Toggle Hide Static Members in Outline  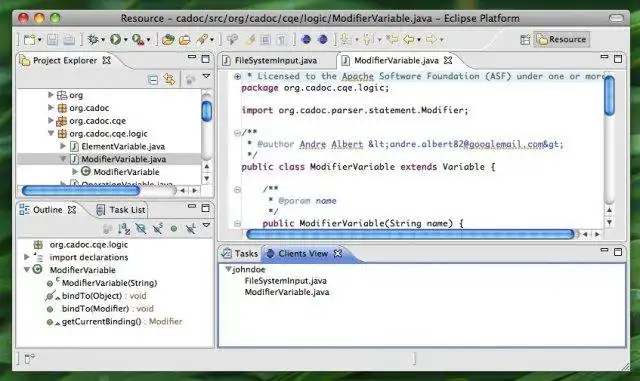158,229
